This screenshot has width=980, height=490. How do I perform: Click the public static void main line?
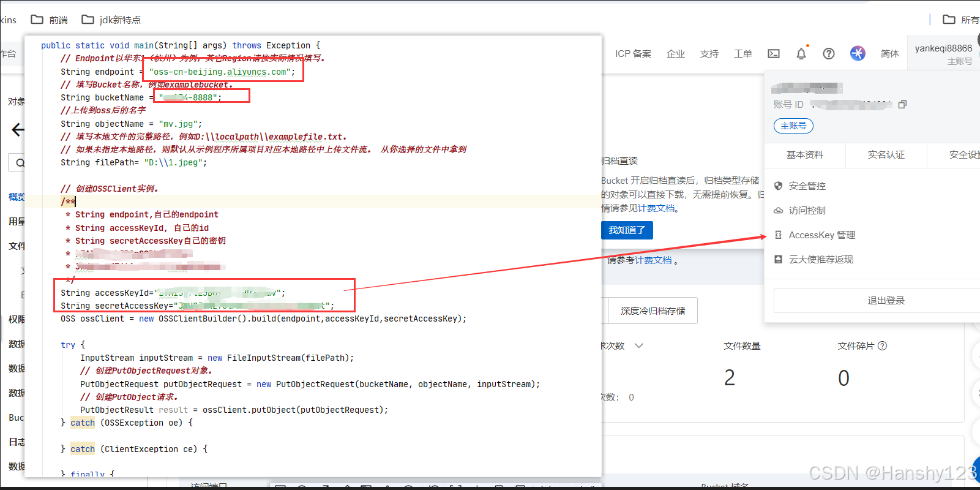[x=181, y=45]
